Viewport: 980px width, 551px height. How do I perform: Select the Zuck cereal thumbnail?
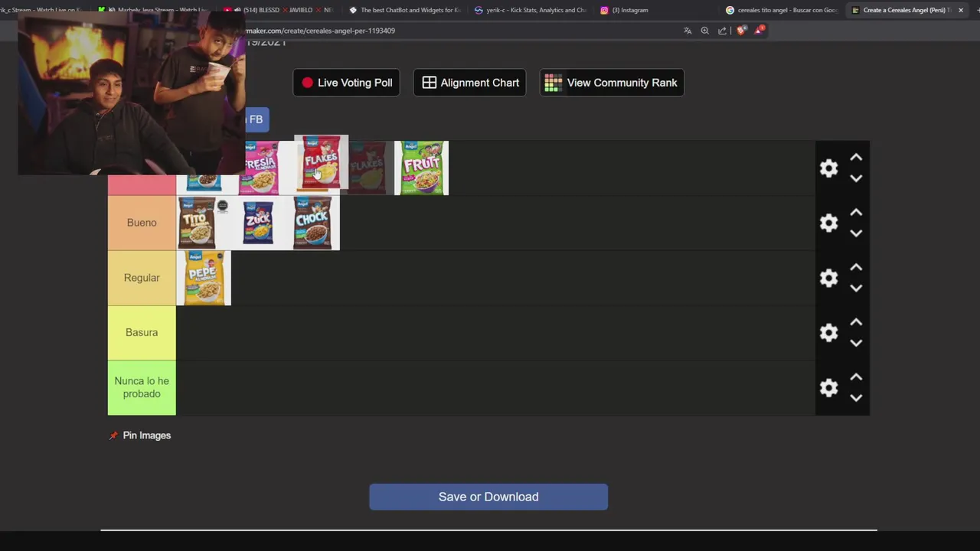pos(258,223)
